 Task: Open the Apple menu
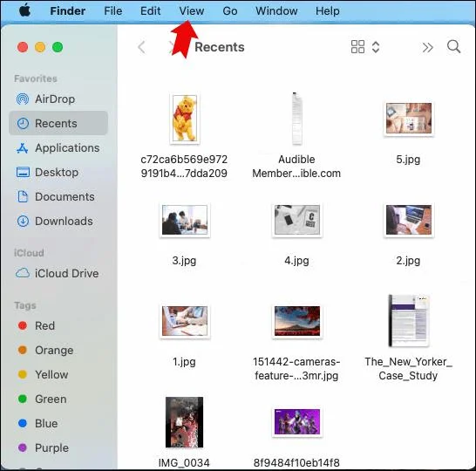(24, 11)
